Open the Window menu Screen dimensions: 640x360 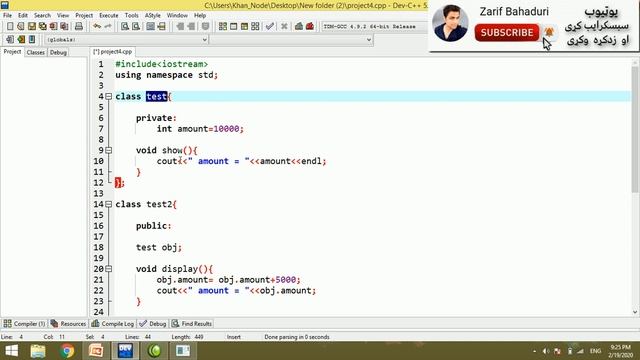click(177, 15)
